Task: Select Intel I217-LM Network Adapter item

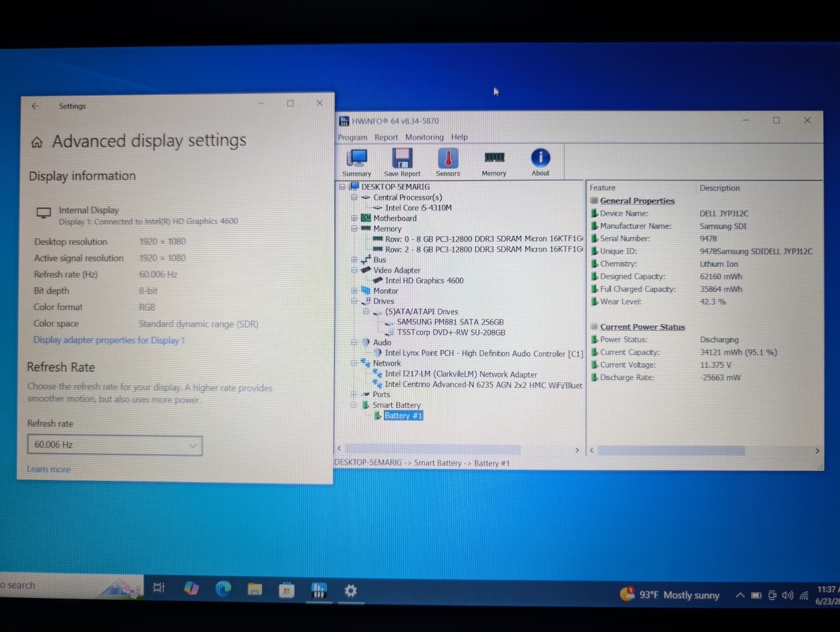Action: (x=461, y=374)
